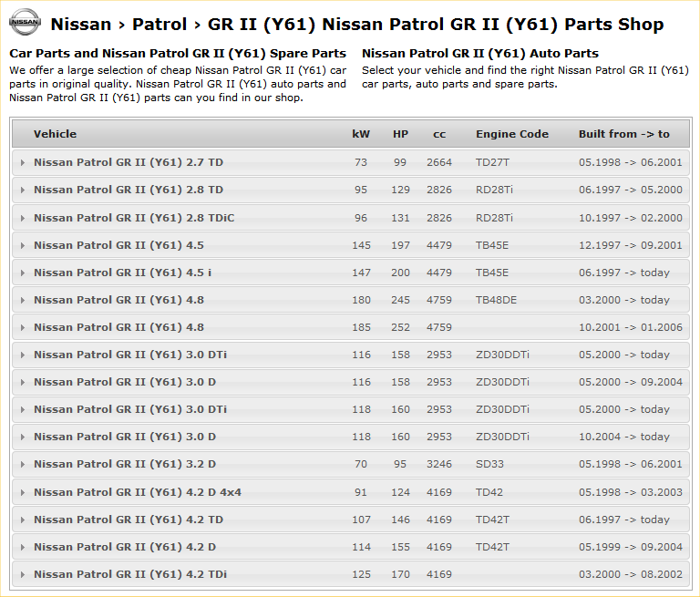Click the cc value 2664
Viewport: 700px width, 597px height.
439,162
